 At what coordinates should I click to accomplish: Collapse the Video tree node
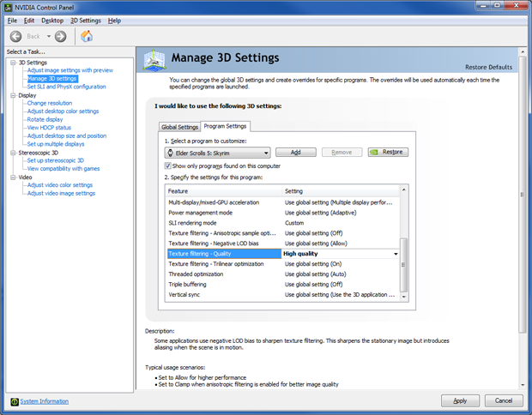click(x=13, y=177)
